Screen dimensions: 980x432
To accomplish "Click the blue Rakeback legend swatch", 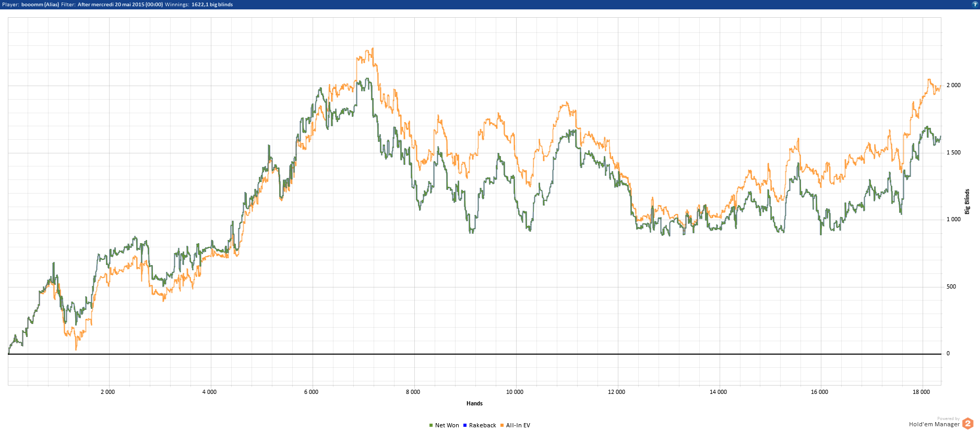I will pos(465,425).
